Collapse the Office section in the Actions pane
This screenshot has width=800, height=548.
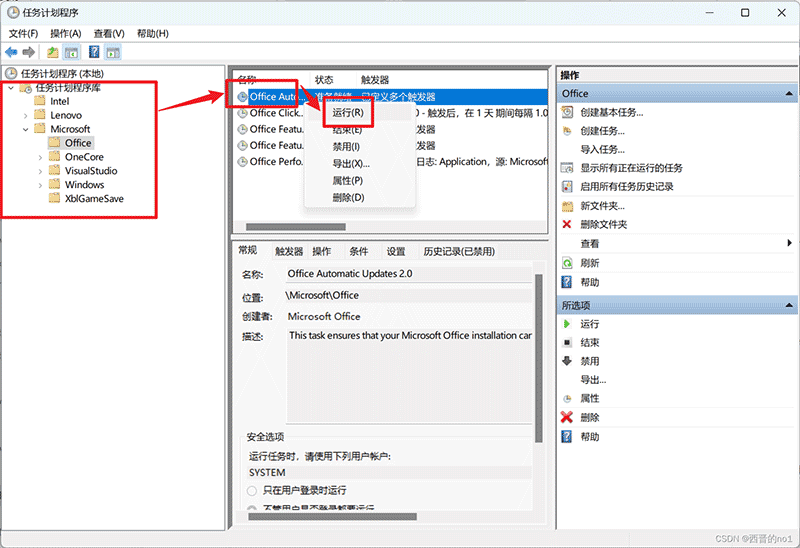click(787, 94)
